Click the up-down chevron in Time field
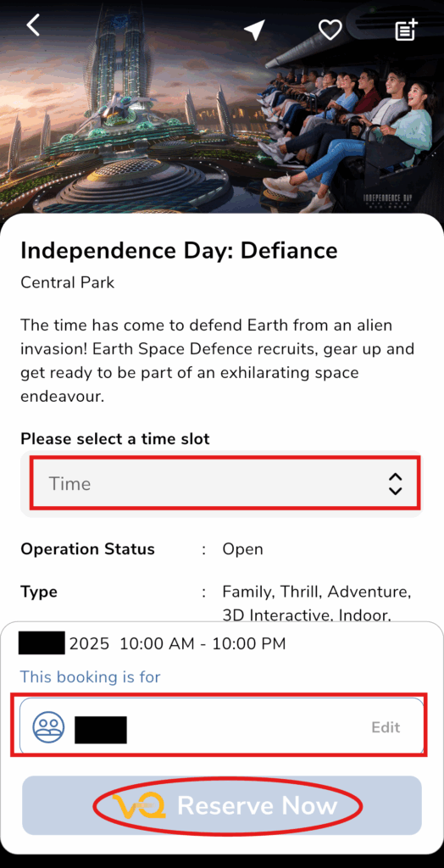Viewport: 444px width, 868px height. [x=395, y=484]
